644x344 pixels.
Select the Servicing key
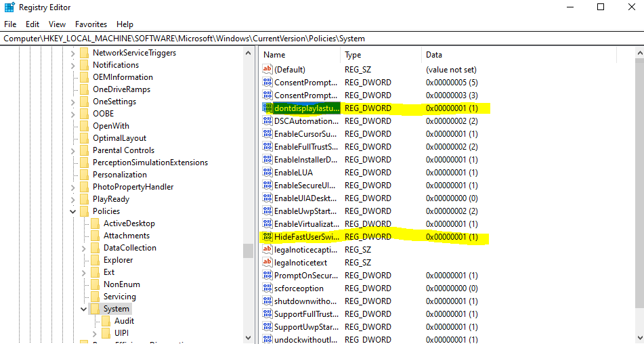coord(119,297)
